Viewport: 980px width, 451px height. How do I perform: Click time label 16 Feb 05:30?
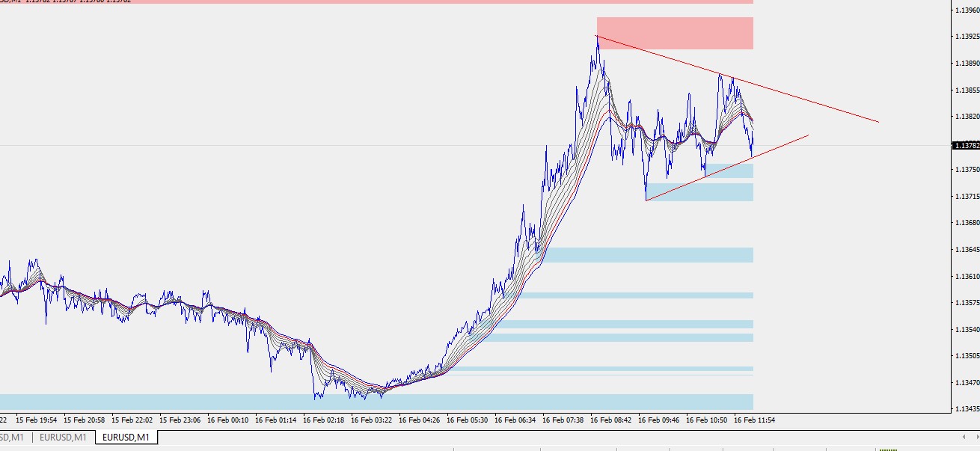[x=468, y=420]
